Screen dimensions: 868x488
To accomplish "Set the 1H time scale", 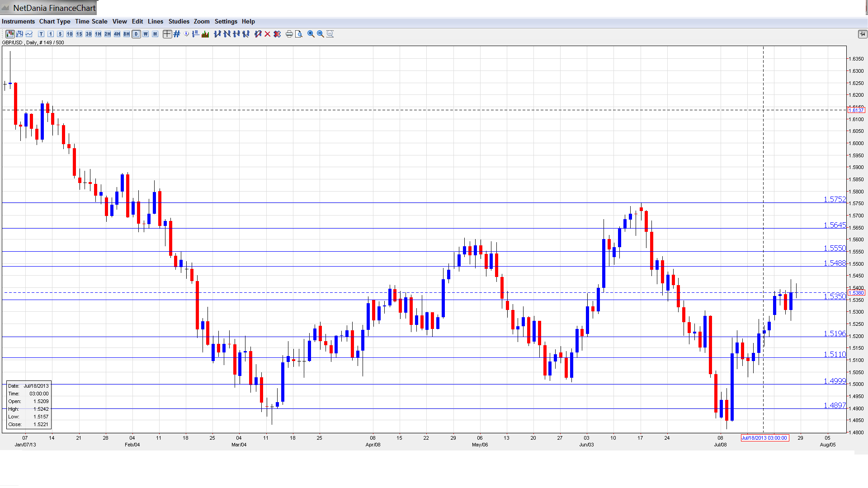I will coord(98,34).
